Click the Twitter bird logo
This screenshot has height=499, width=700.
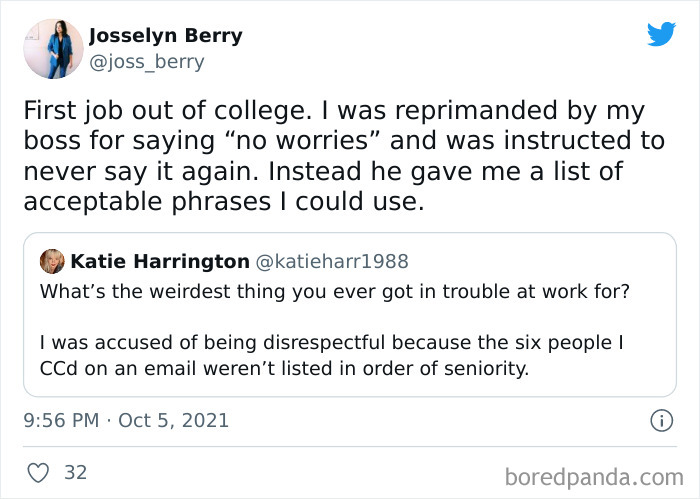661,34
